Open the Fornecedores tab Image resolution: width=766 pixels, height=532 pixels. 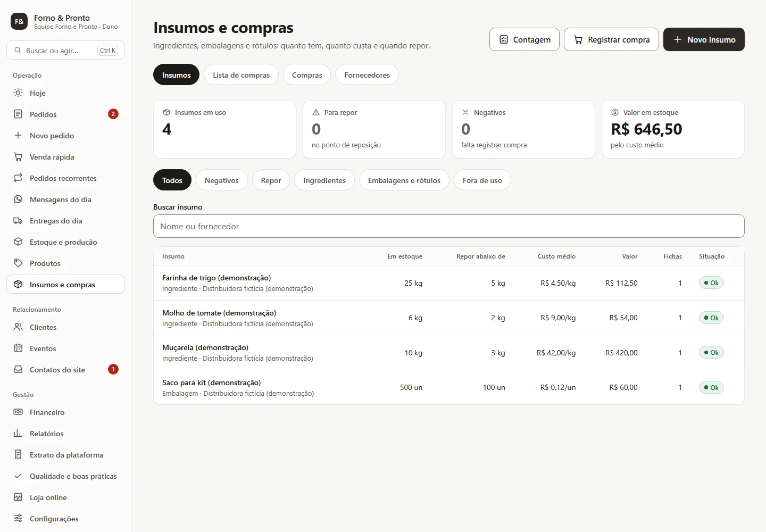(367, 75)
